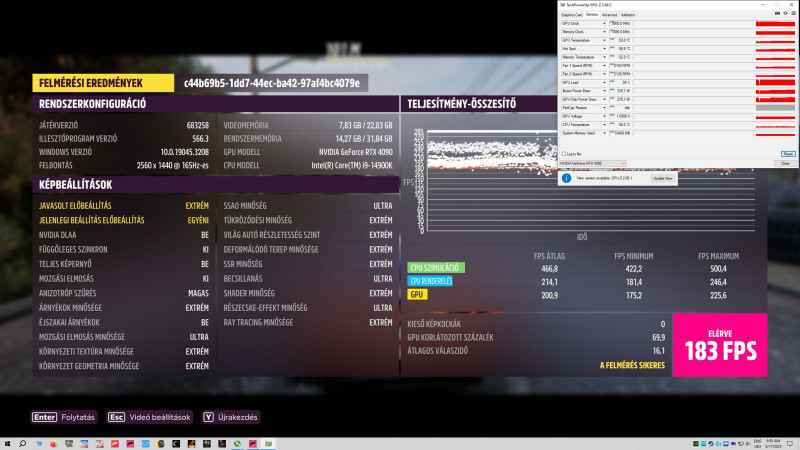
Task: Open the PerfCap Reason sensor dropdown
Action: [x=604, y=108]
